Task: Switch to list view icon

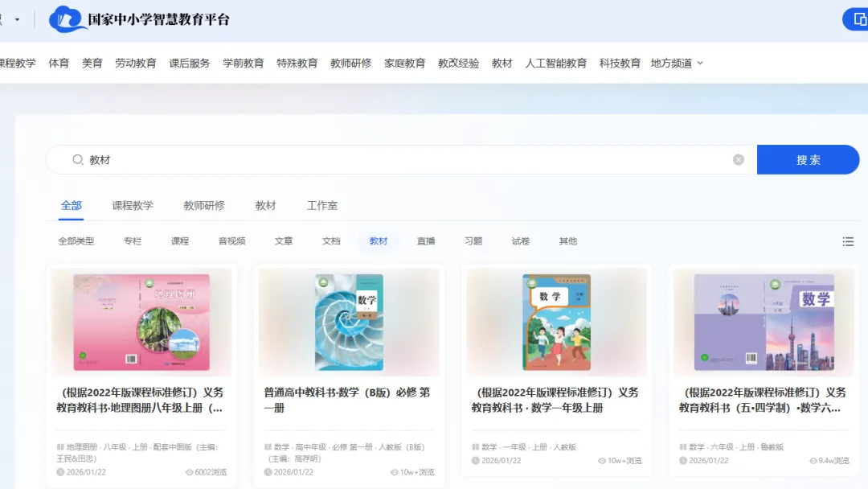Action: 848,241
